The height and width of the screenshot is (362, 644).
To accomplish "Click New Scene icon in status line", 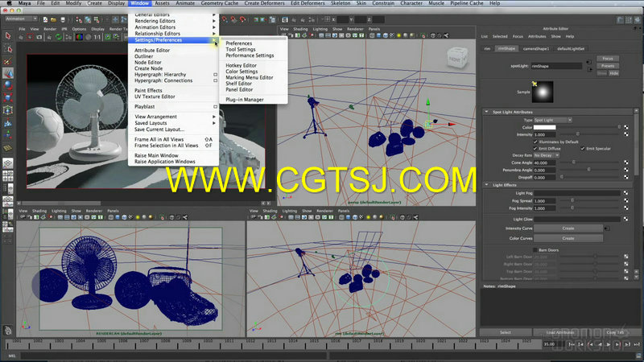I will point(45,19).
